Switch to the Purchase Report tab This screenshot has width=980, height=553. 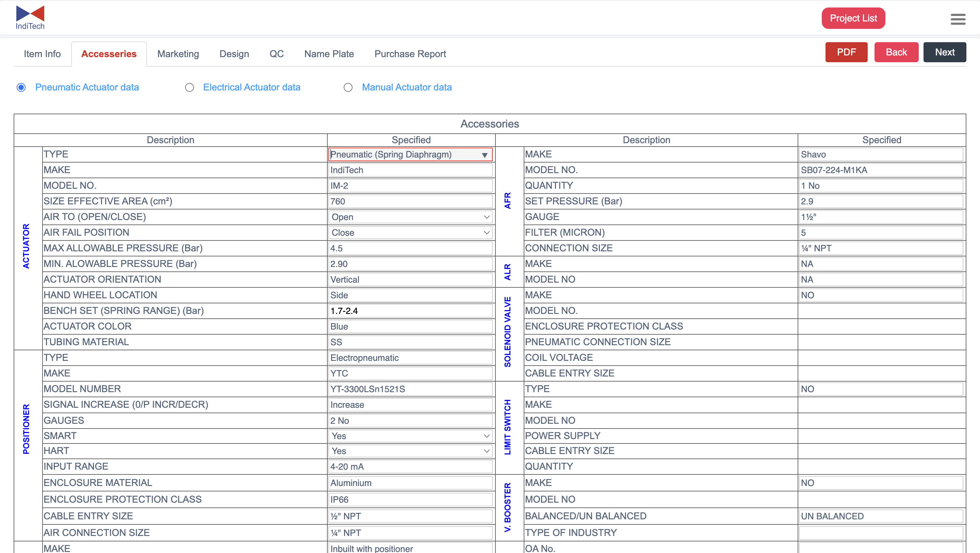click(x=410, y=54)
